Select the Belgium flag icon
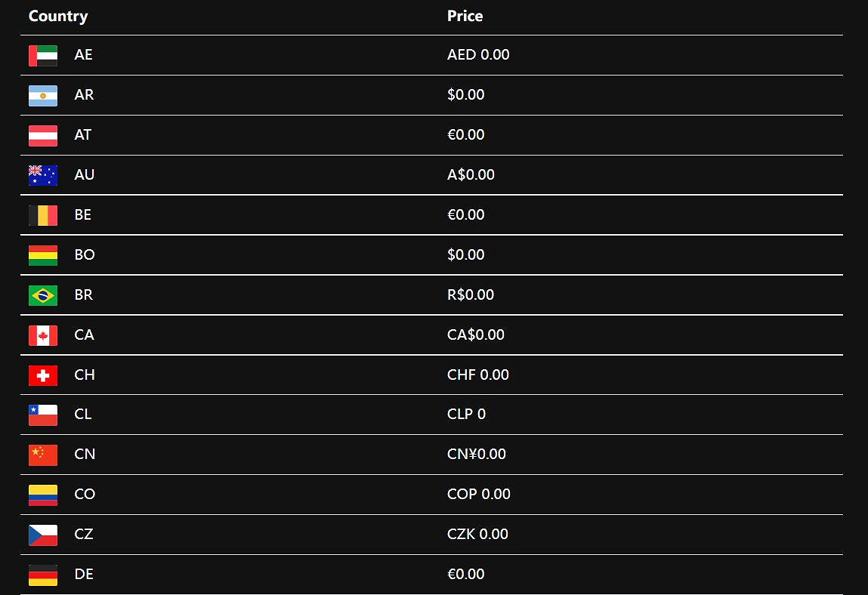 click(43, 215)
